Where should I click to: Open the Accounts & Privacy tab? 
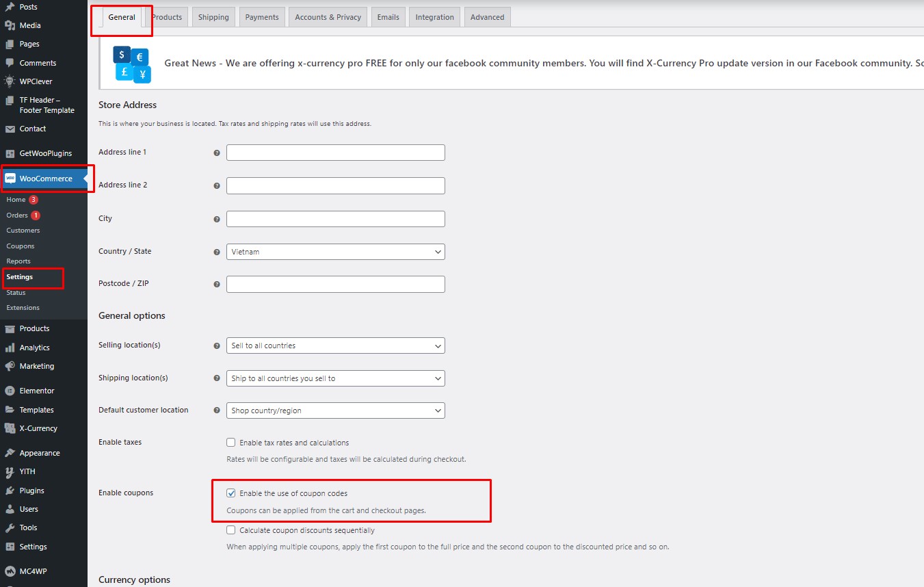pyautogui.click(x=328, y=17)
